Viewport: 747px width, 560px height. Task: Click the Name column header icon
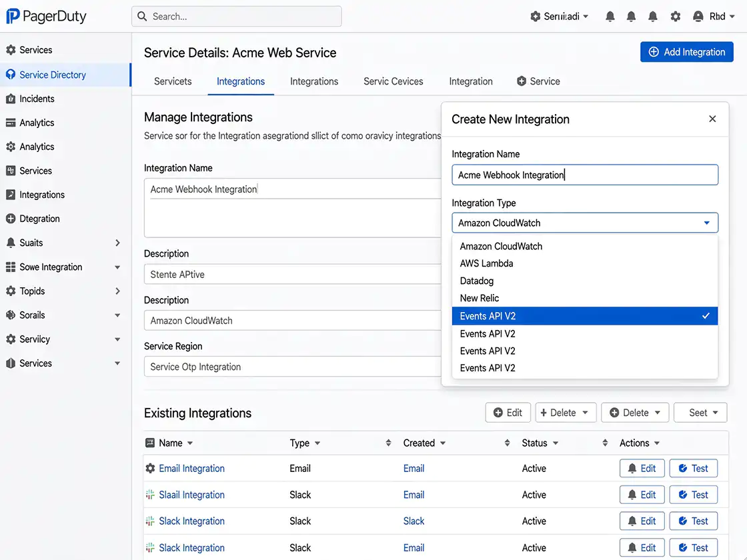pyautogui.click(x=150, y=443)
